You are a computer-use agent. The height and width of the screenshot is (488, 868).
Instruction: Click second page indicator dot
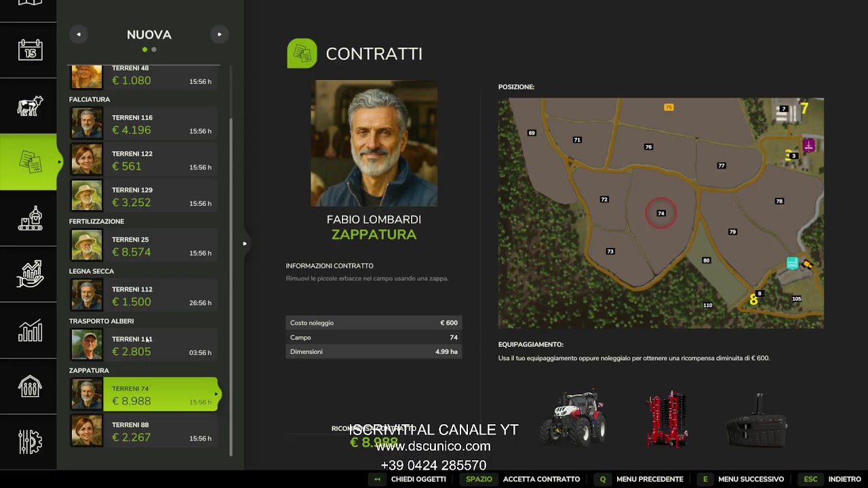pos(154,49)
